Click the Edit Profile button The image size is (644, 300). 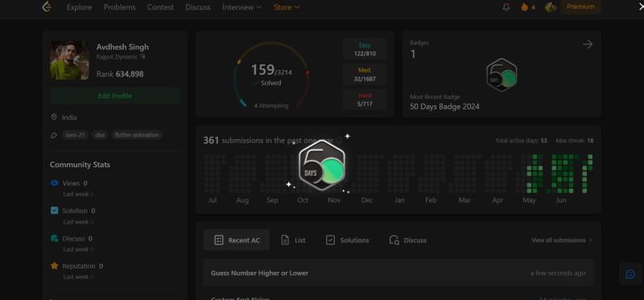point(115,96)
